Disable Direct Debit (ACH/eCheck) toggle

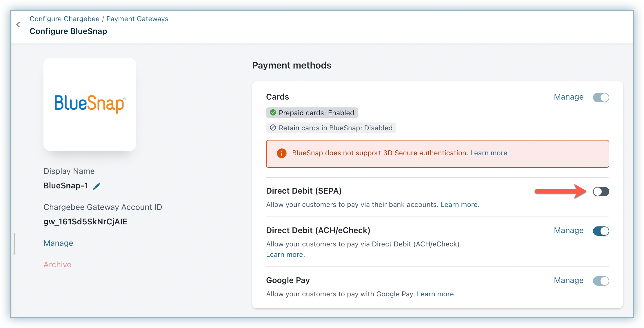tap(601, 231)
